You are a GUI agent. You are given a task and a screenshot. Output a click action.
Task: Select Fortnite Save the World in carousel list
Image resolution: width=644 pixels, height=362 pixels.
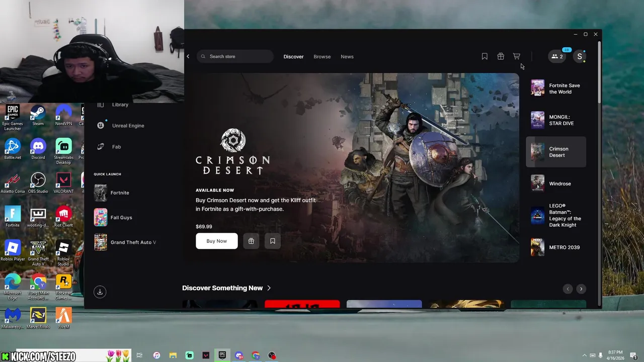point(556,88)
